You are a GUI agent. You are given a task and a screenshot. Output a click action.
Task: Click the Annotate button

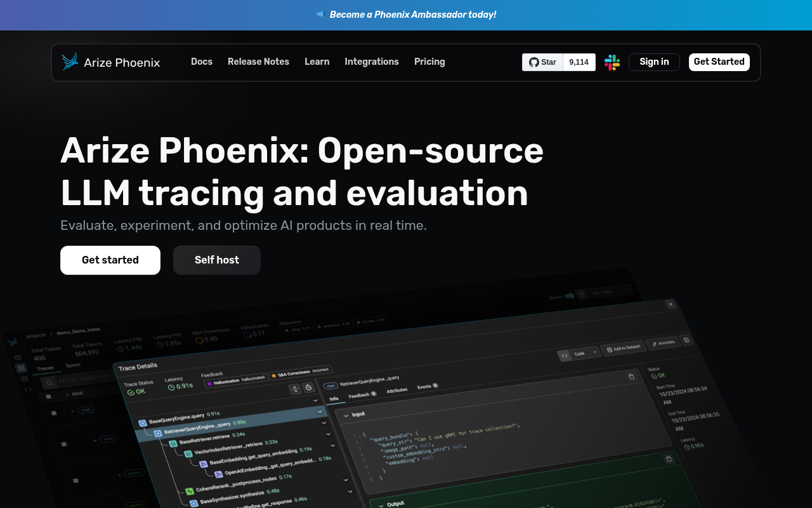[x=662, y=342]
